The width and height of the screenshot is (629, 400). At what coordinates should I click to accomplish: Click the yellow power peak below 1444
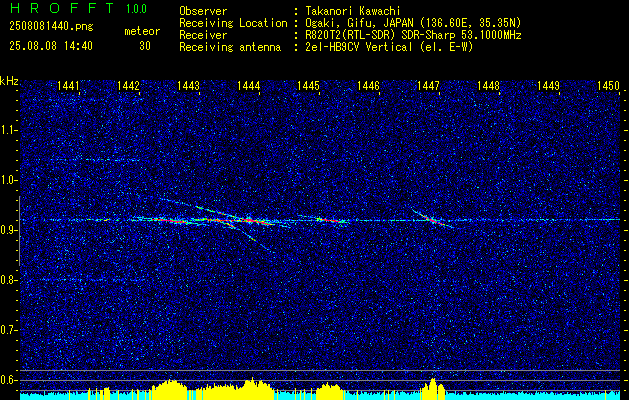pos(252,387)
